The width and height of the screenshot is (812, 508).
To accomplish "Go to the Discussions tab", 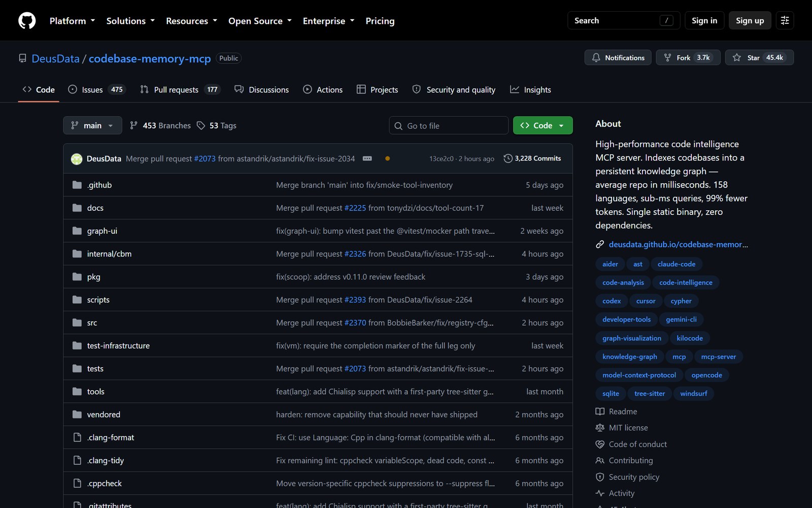I will [261, 89].
